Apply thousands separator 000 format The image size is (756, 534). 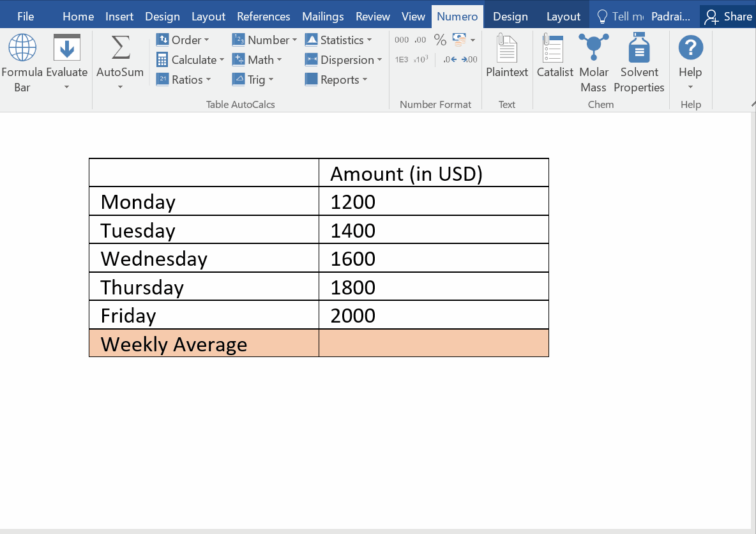tap(402, 40)
